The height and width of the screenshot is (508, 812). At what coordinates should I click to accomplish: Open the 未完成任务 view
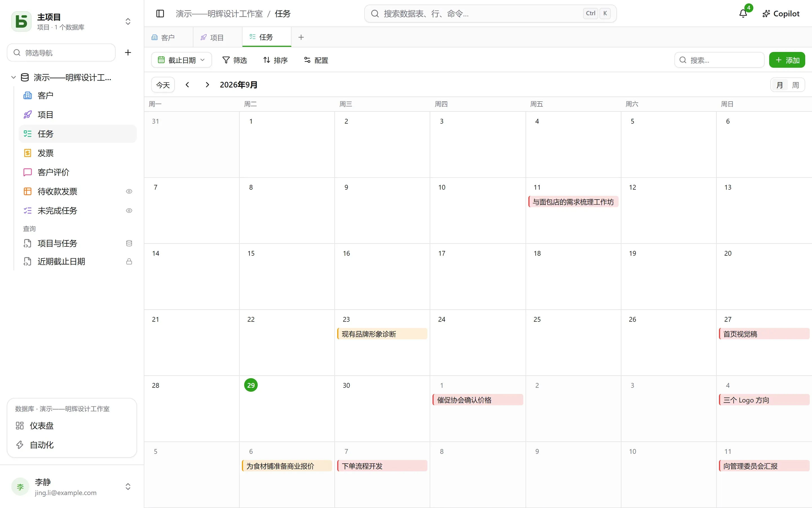(x=78, y=210)
